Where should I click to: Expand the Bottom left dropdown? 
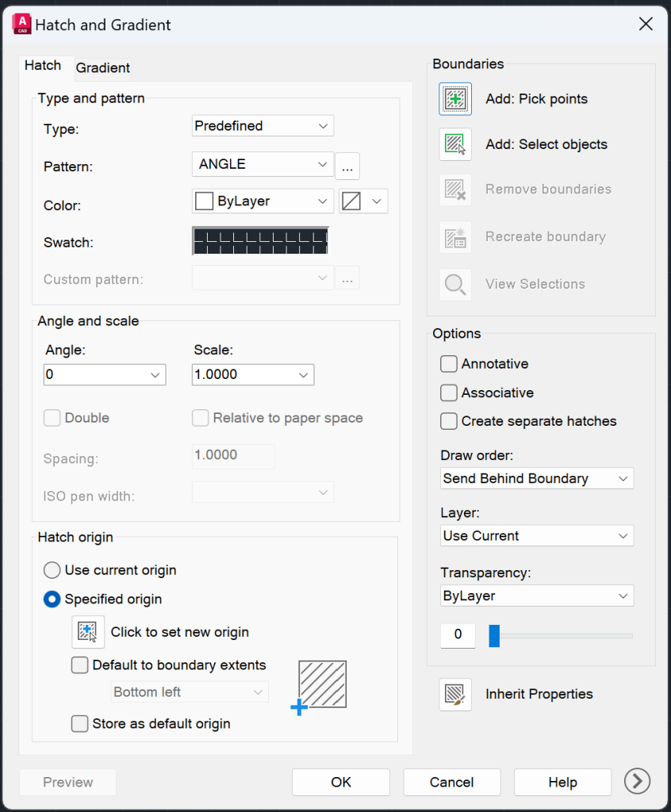click(189, 691)
